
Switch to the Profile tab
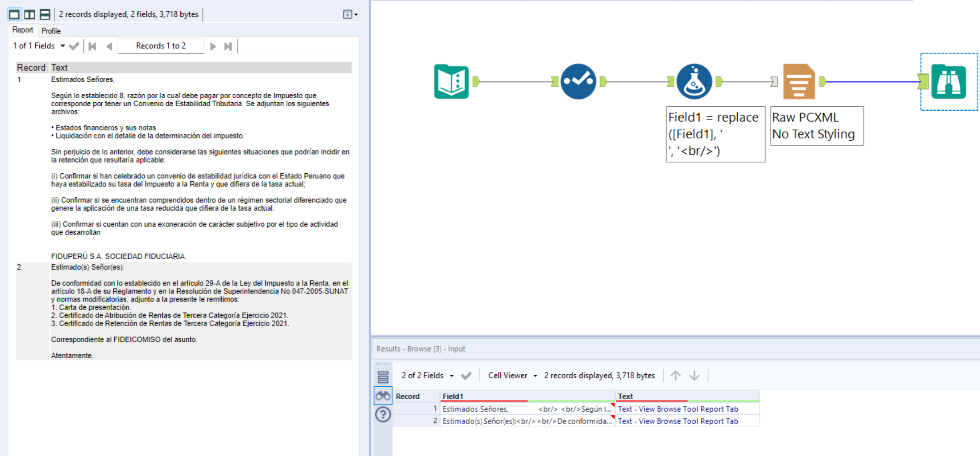51,30
